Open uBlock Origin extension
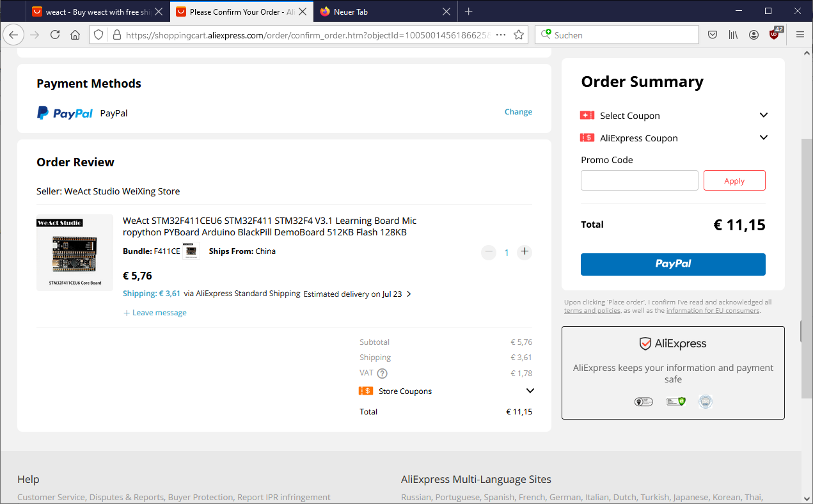 pyautogui.click(x=775, y=34)
